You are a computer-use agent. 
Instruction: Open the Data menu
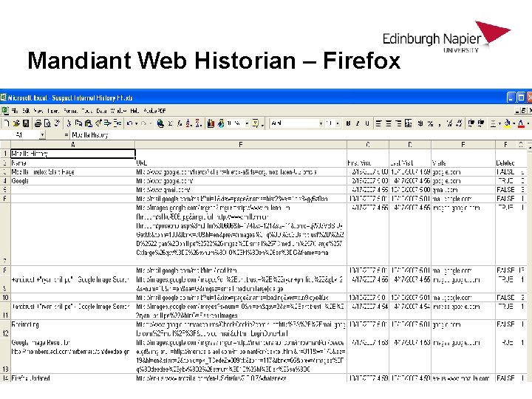pos(101,111)
